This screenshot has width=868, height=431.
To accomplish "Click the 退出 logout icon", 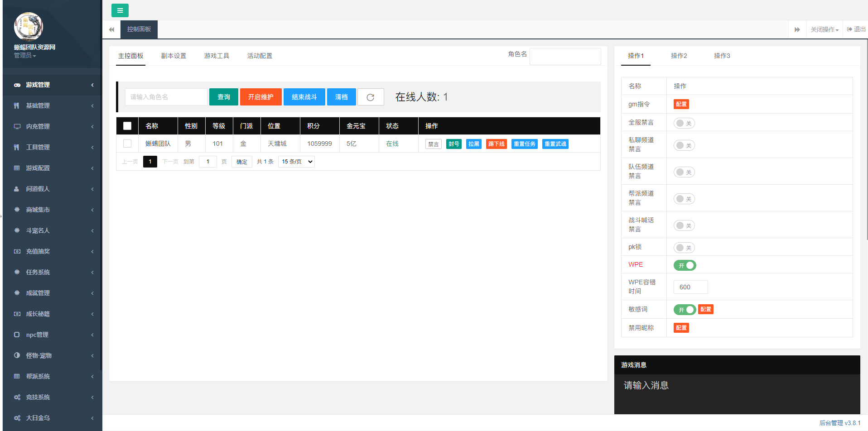I will pyautogui.click(x=849, y=29).
